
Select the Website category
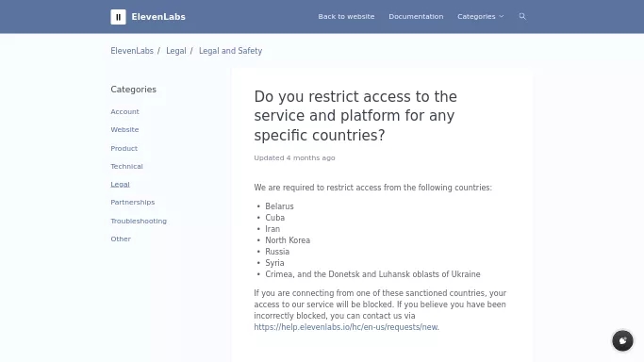click(124, 130)
